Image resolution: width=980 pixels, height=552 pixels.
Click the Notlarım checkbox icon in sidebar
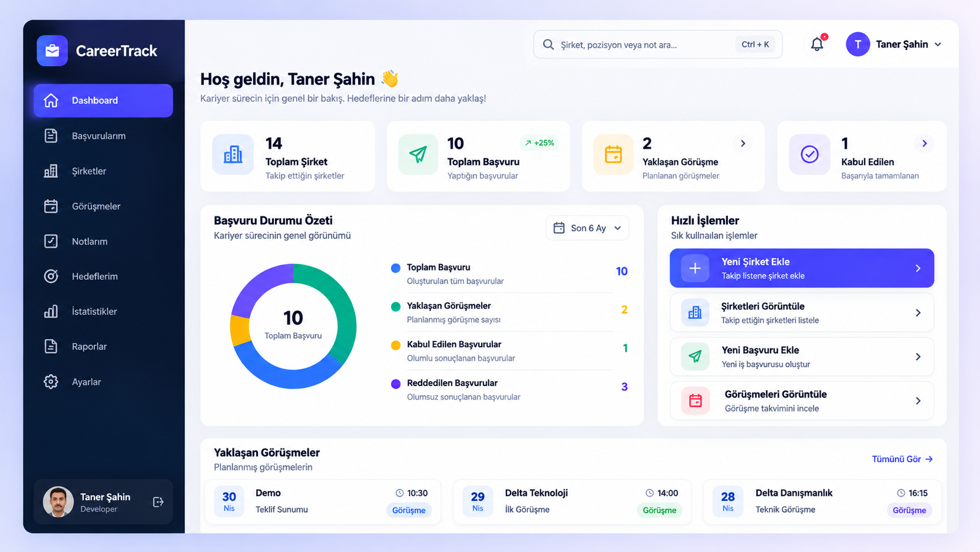[51, 241]
